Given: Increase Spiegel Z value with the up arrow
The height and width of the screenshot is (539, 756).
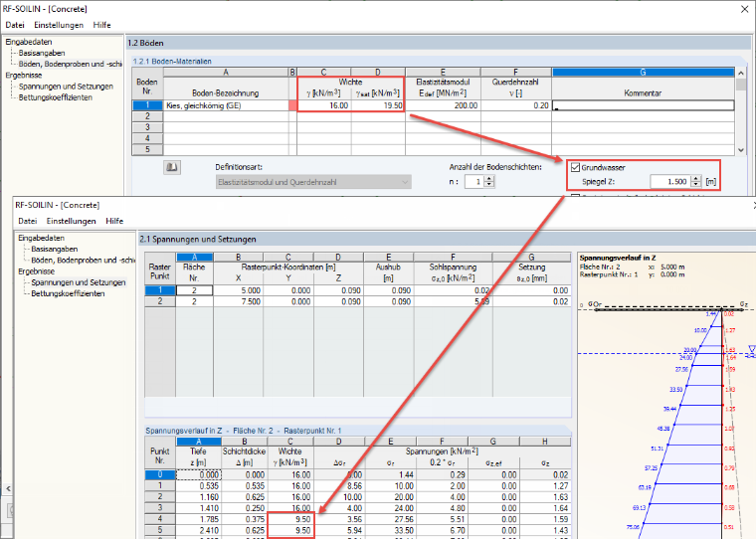Looking at the screenshot, I should click(695, 178).
